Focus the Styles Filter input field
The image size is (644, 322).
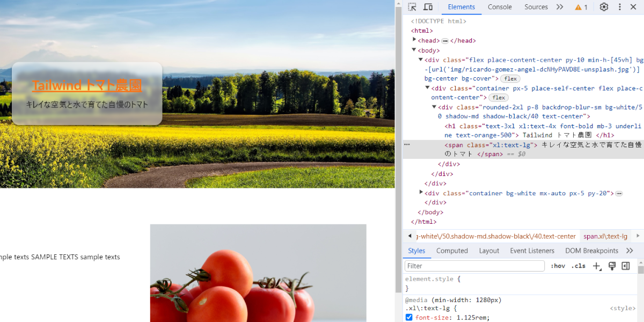pyautogui.click(x=475, y=266)
